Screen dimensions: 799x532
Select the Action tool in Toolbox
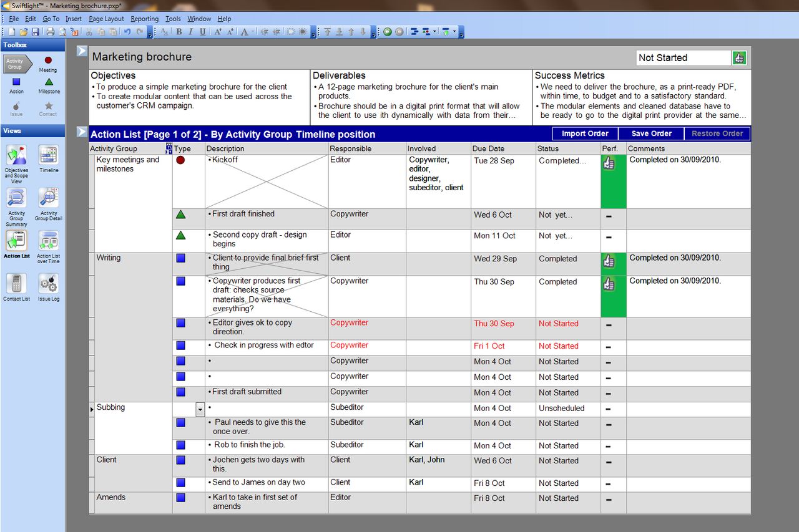pyautogui.click(x=16, y=85)
